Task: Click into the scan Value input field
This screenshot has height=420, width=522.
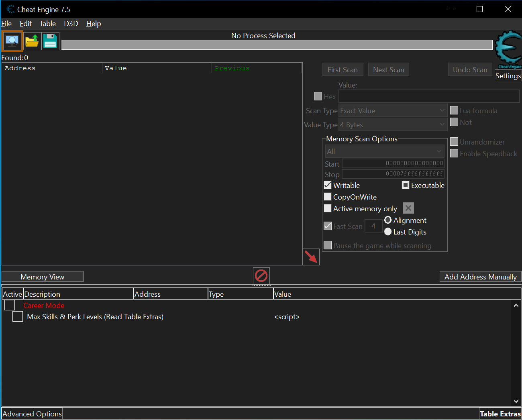Action: 429,96
